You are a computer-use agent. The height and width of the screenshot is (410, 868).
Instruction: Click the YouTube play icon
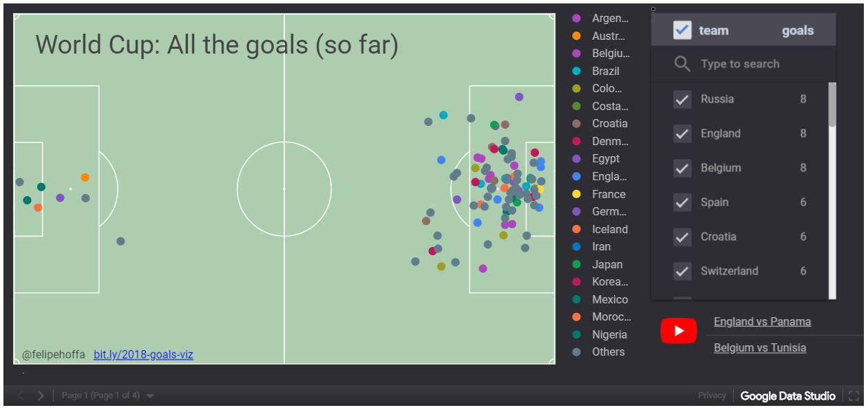click(x=679, y=331)
